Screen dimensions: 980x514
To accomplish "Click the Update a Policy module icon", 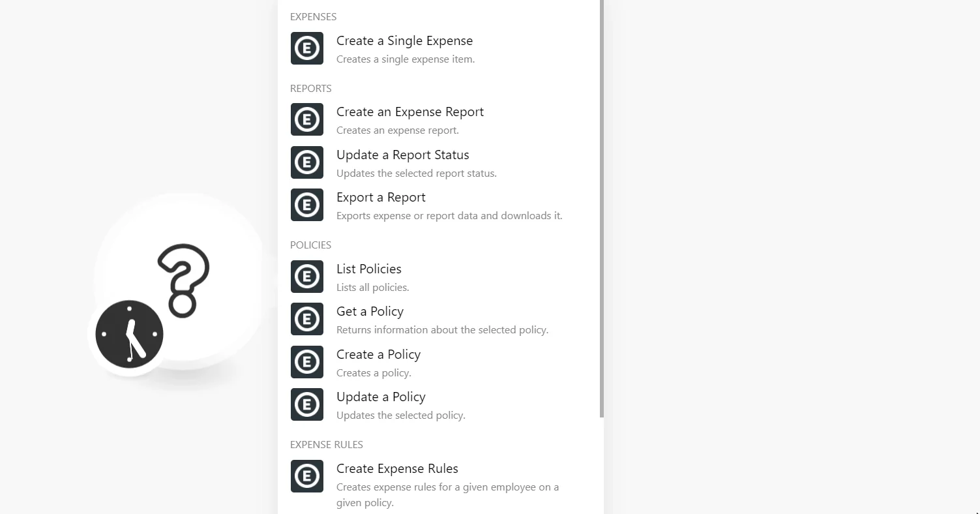I will [x=307, y=404].
